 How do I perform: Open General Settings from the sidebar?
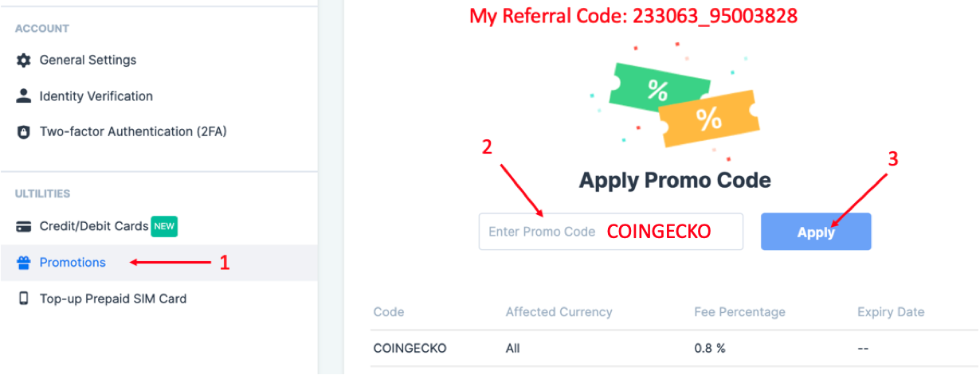[88, 61]
